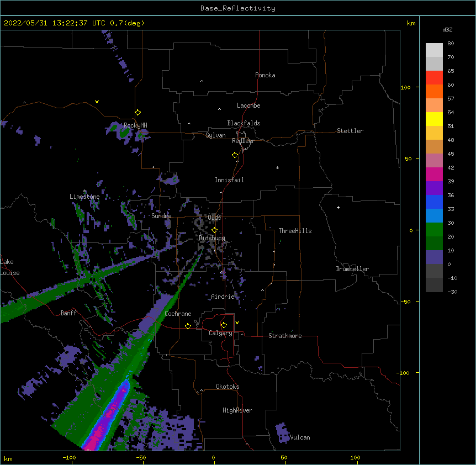Click the Olds city label
This screenshot has width=476, height=465.
214,218
